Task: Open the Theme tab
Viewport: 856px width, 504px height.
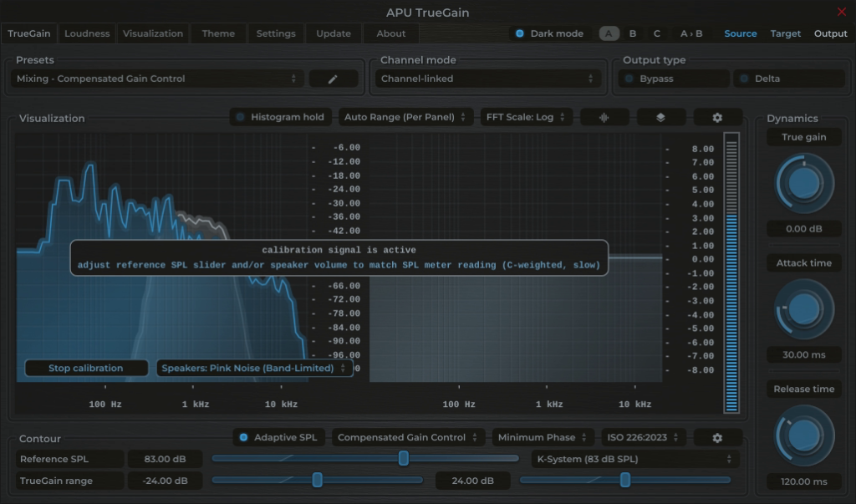Action: [x=217, y=33]
